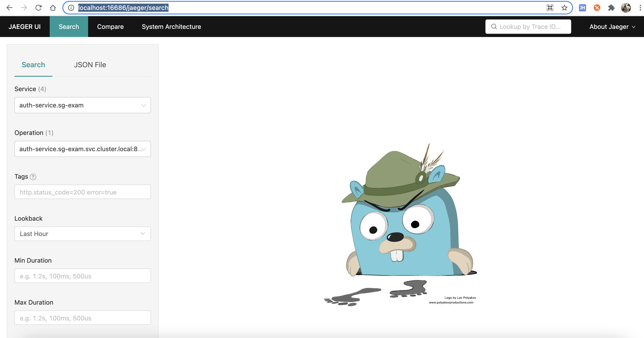Image resolution: width=644 pixels, height=338 pixels.
Task: Open the Lookback dropdown set to Last Hour
Action: (82, 234)
